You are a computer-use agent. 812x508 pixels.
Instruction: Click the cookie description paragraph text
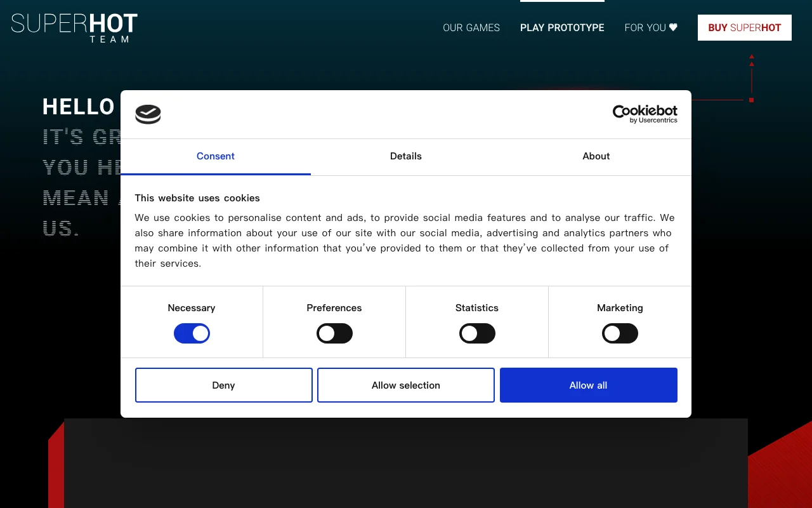tap(405, 240)
